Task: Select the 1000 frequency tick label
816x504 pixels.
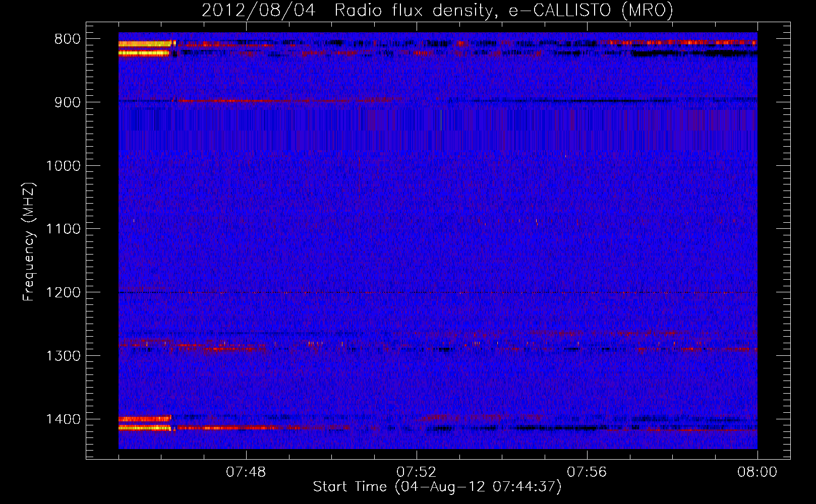Action: (x=63, y=166)
